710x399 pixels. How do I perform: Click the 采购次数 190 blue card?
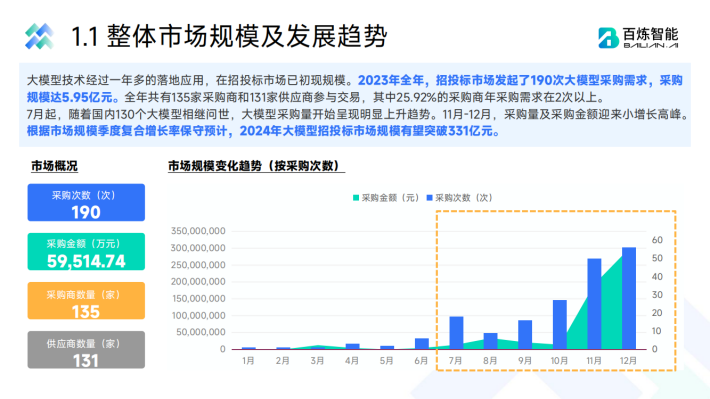pyautogui.click(x=86, y=202)
